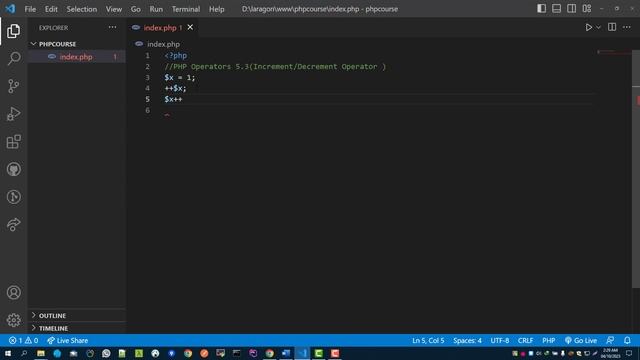Open the View menu
The width and height of the screenshot is (640, 360).
114,9
